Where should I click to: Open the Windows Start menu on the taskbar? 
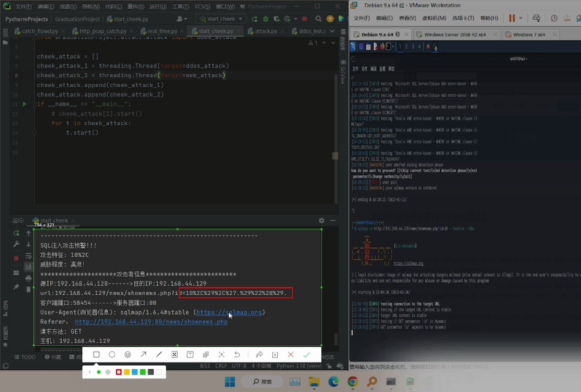pyautogui.click(x=230, y=382)
